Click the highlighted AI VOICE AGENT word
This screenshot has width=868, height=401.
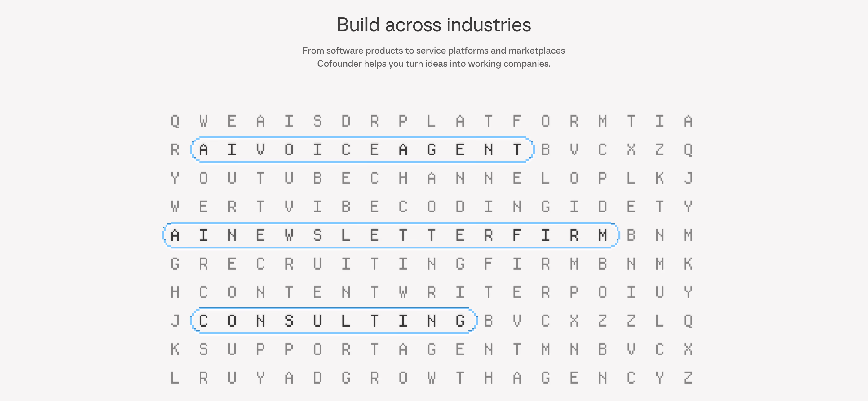[362, 149]
